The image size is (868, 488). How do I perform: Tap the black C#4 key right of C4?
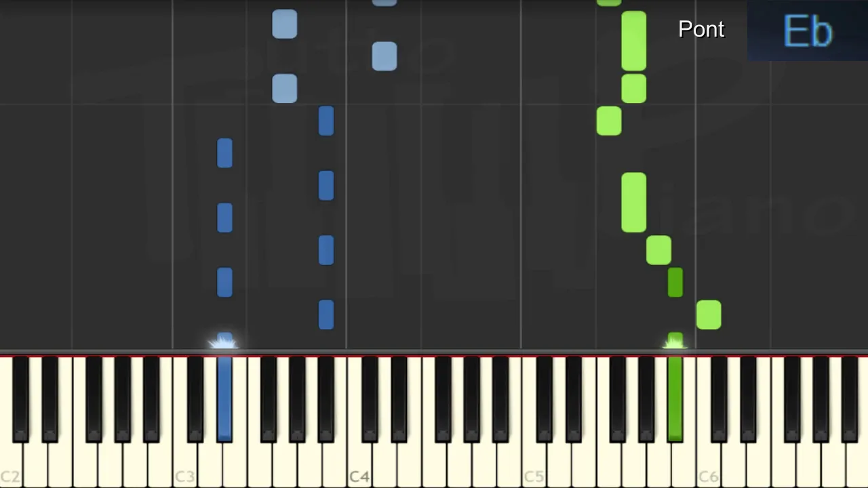click(370, 399)
